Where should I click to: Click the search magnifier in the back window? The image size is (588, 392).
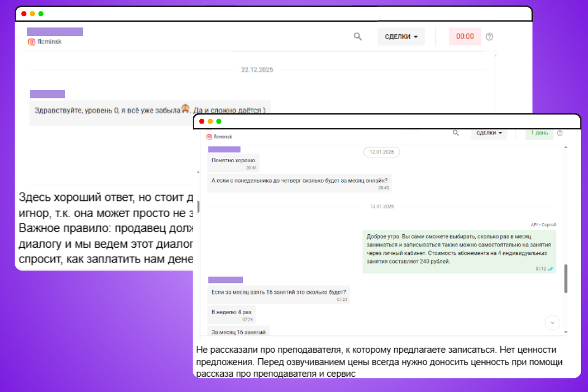click(x=358, y=36)
